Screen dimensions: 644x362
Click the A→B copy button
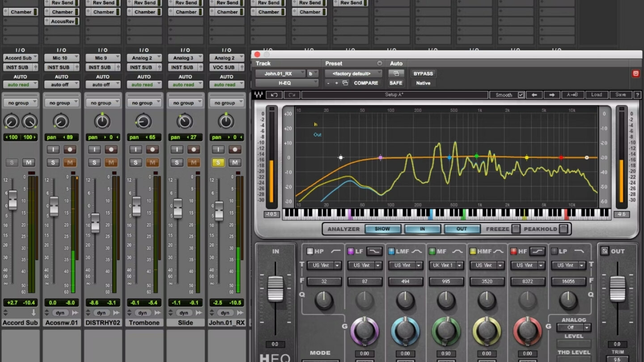click(x=572, y=95)
